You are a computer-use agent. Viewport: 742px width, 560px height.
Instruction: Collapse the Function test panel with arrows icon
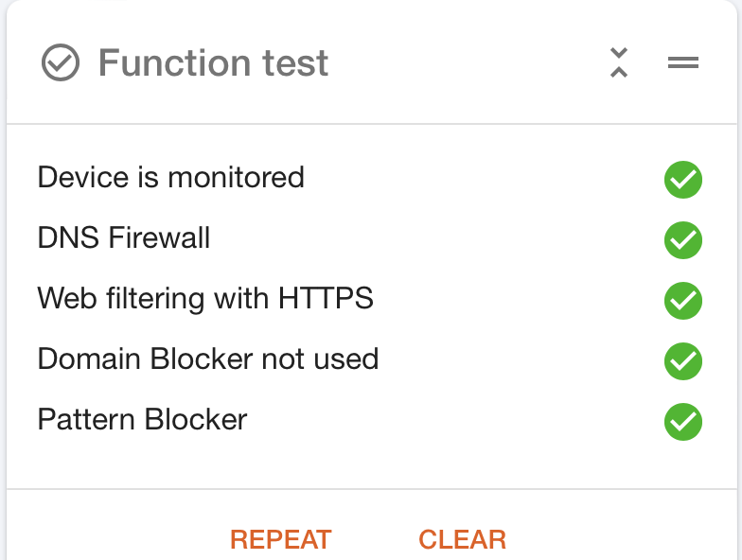pyautogui.click(x=619, y=62)
